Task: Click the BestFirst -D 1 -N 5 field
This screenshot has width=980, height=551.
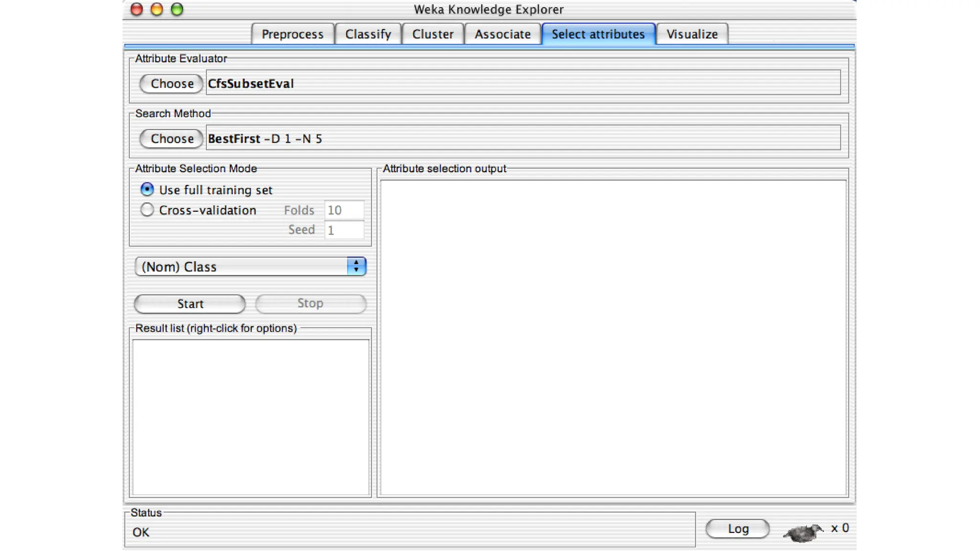Action: tap(523, 139)
